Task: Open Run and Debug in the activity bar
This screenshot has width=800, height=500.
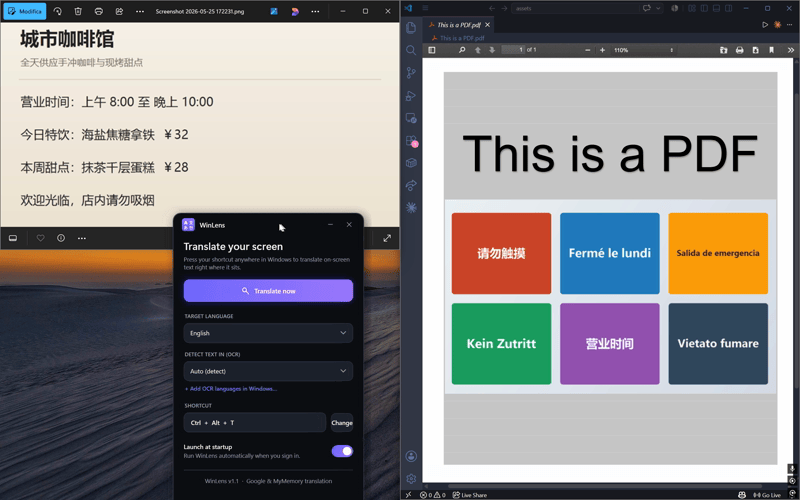Action: (x=411, y=95)
